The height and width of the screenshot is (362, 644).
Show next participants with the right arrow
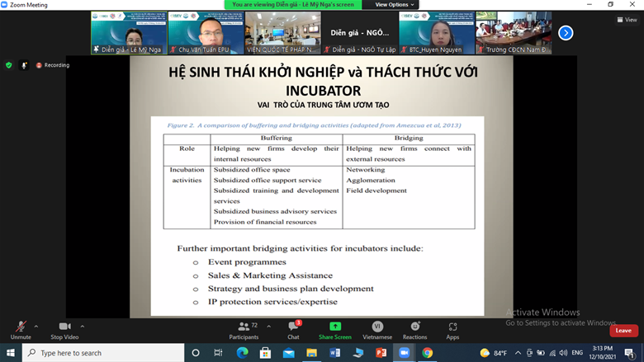[566, 33]
